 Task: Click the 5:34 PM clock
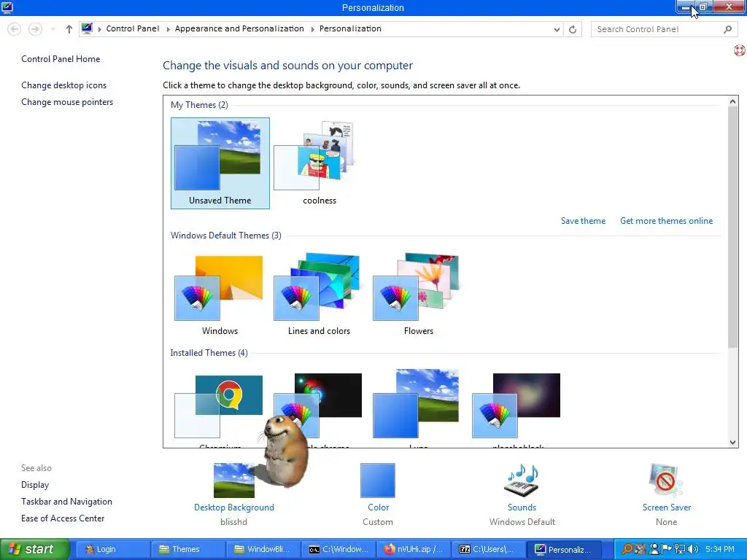(720, 549)
